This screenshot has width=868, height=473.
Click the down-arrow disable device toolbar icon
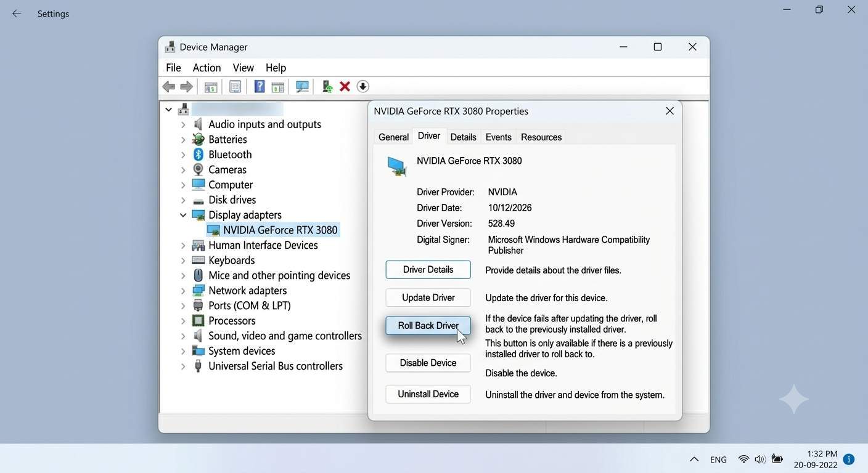(363, 87)
